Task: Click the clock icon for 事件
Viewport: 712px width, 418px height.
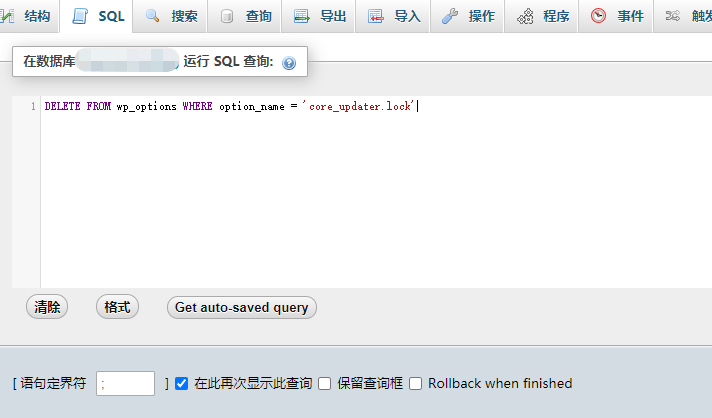Action: point(598,16)
